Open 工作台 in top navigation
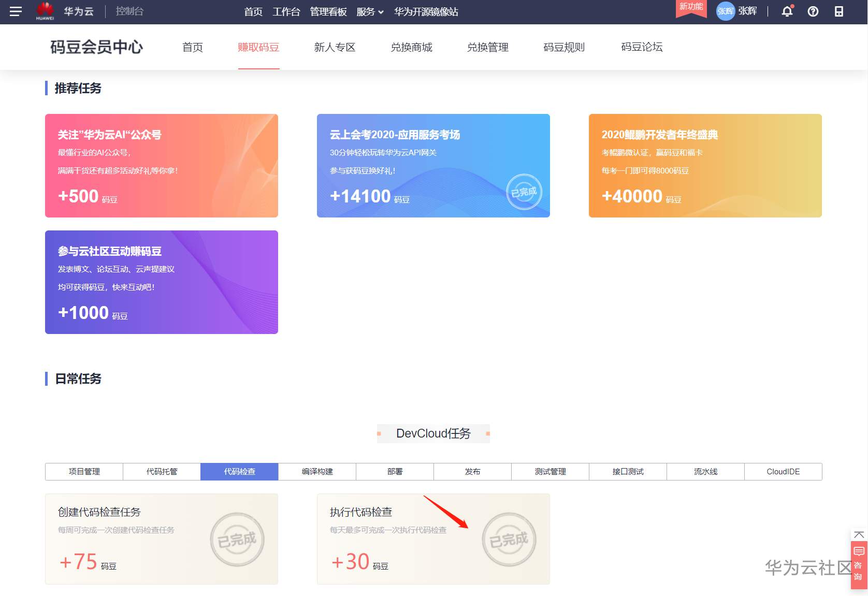Viewport: 868px width, 596px height. 286,11
